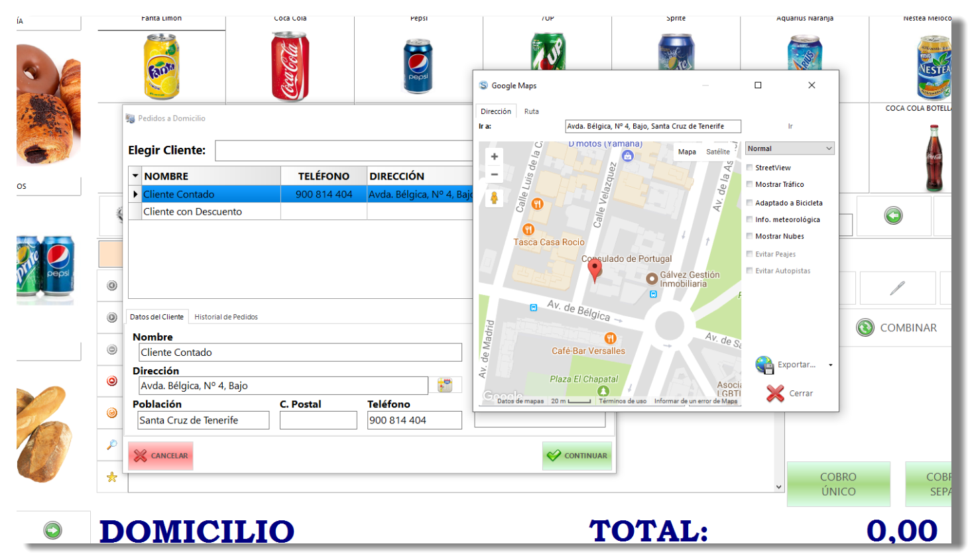Zoom out on the Google map
This screenshot has width=968, height=560.
tap(494, 174)
